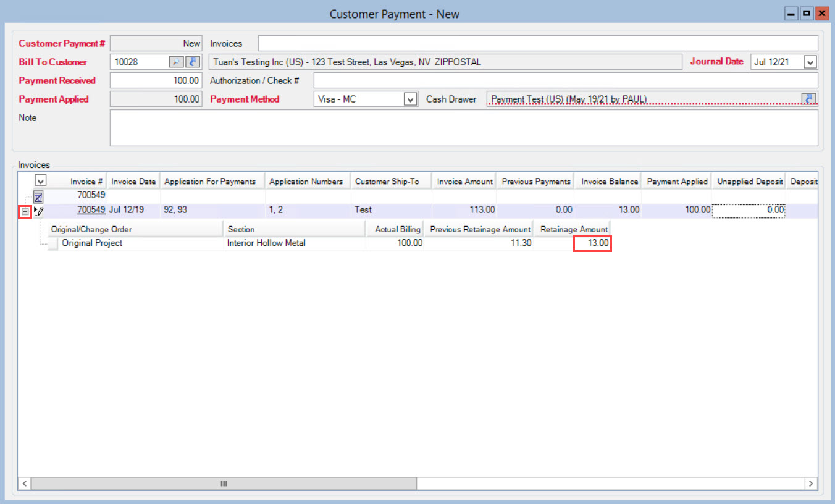Viewport: 835px width, 504px height.
Task: Click the Unapplied Deposit column header
Action: coord(749,182)
